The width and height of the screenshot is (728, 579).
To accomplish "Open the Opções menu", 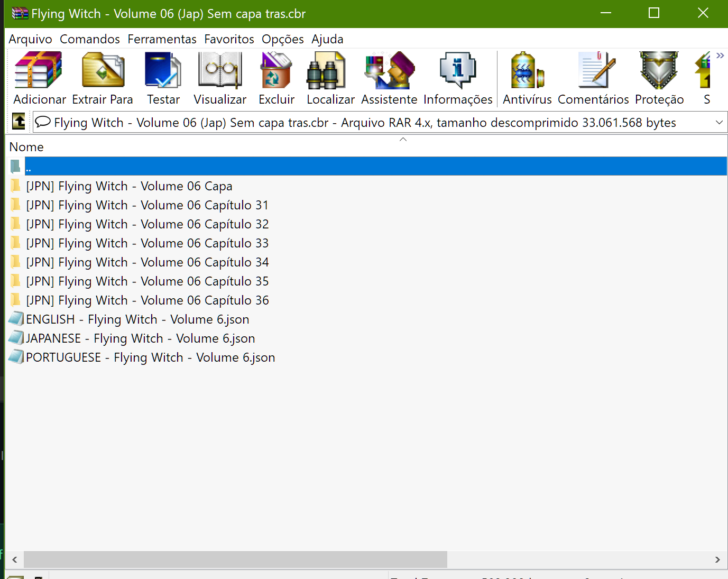I will point(283,39).
